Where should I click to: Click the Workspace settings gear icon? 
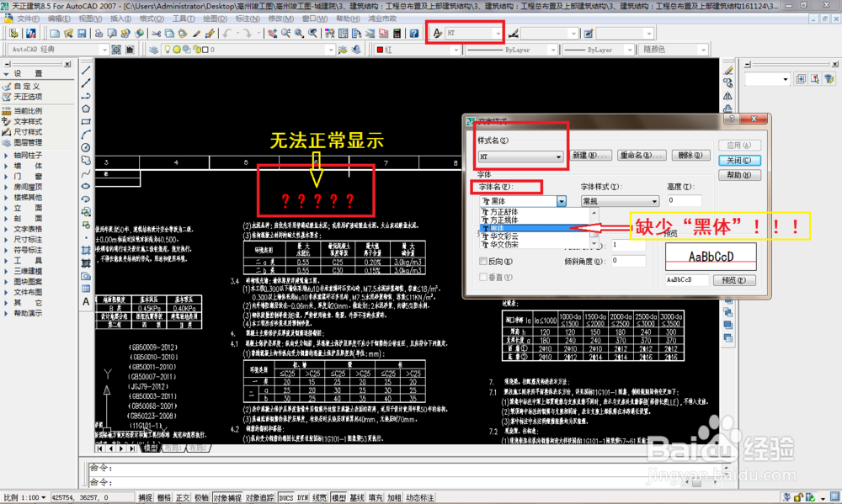pyautogui.click(x=116, y=50)
